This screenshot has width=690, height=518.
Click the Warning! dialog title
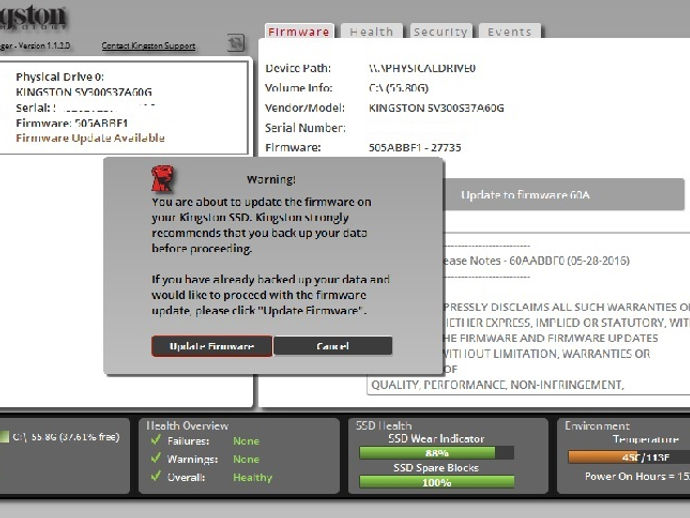pos(271,179)
